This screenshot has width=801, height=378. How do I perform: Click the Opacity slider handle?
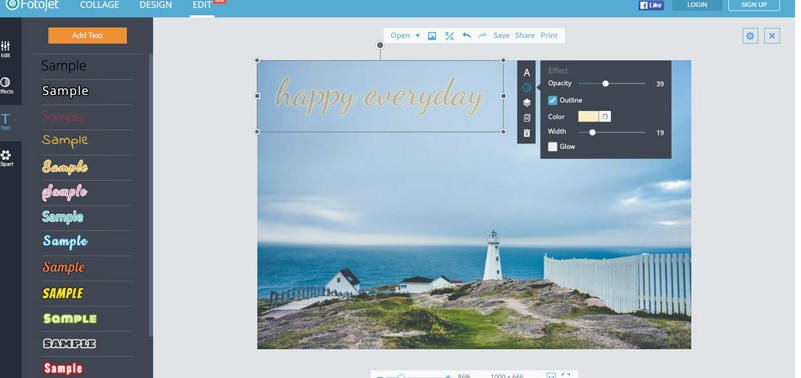coord(605,83)
